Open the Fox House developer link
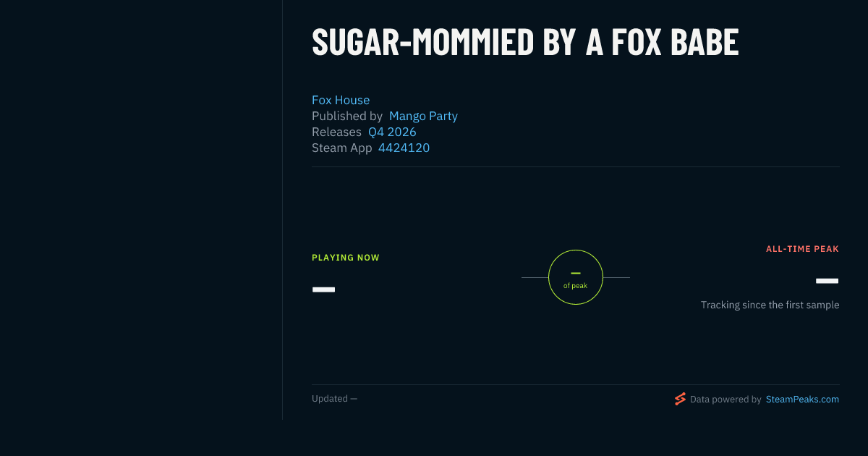This screenshot has width=868, height=456. [x=341, y=100]
